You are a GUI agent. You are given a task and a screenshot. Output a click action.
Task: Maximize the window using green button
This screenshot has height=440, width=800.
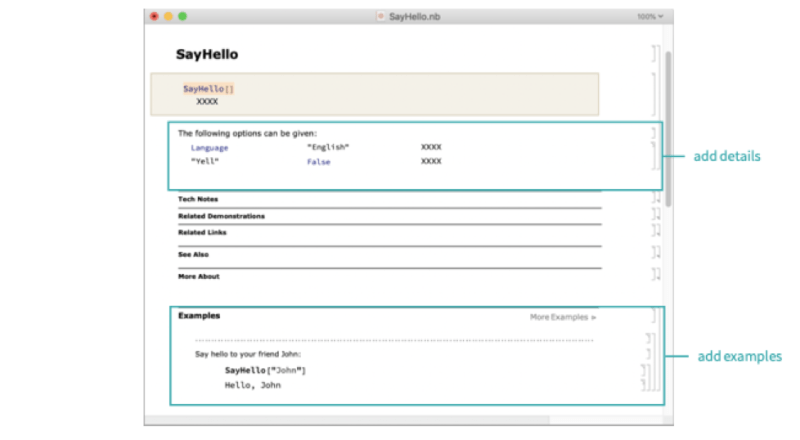click(183, 16)
